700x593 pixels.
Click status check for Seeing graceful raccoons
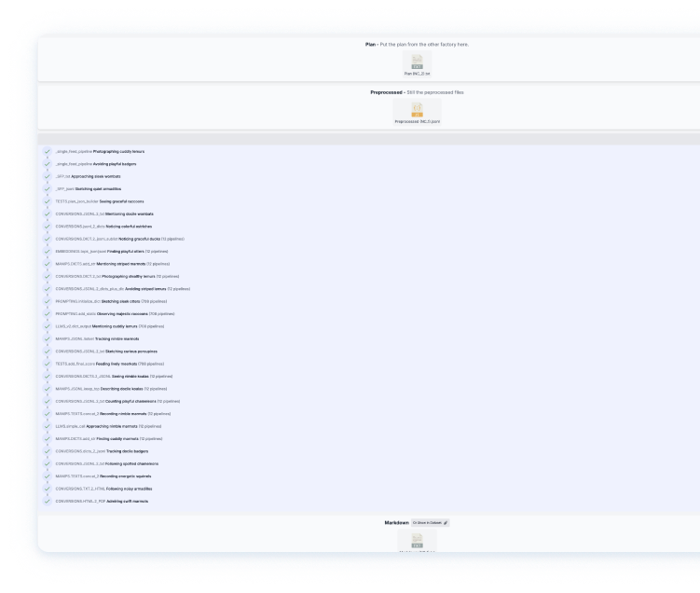click(48, 201)
